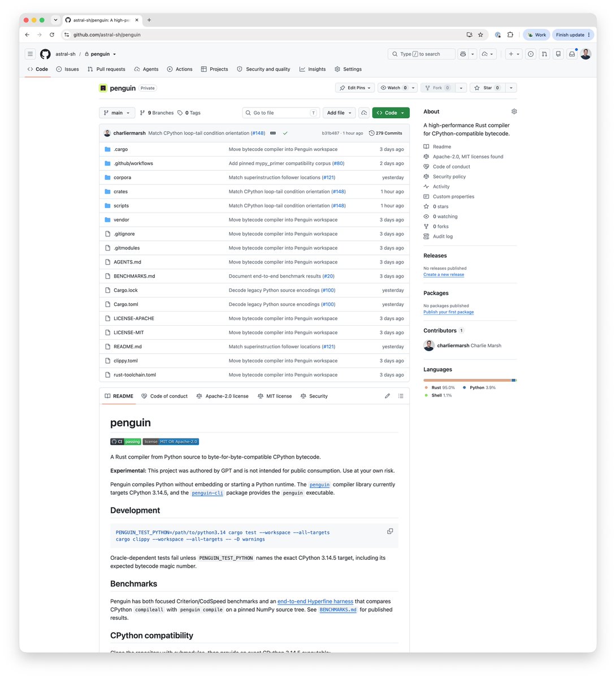
Task: Open the Star lists dropdown arrow
Action: coord(511,88)
